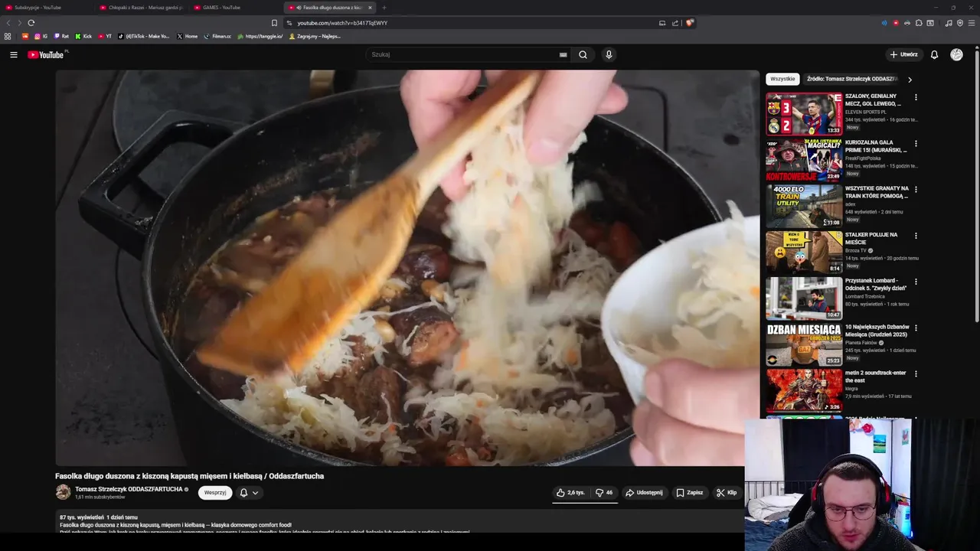
Task: Open the TikTok bookmark
Action: pos(143,36)
